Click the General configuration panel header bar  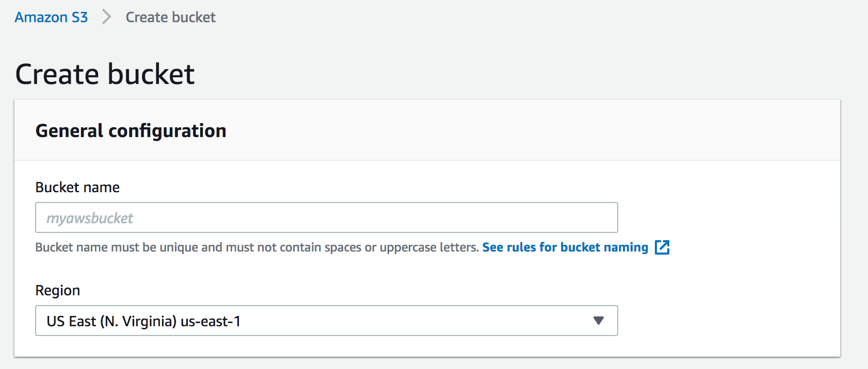(x=427, y=130)
